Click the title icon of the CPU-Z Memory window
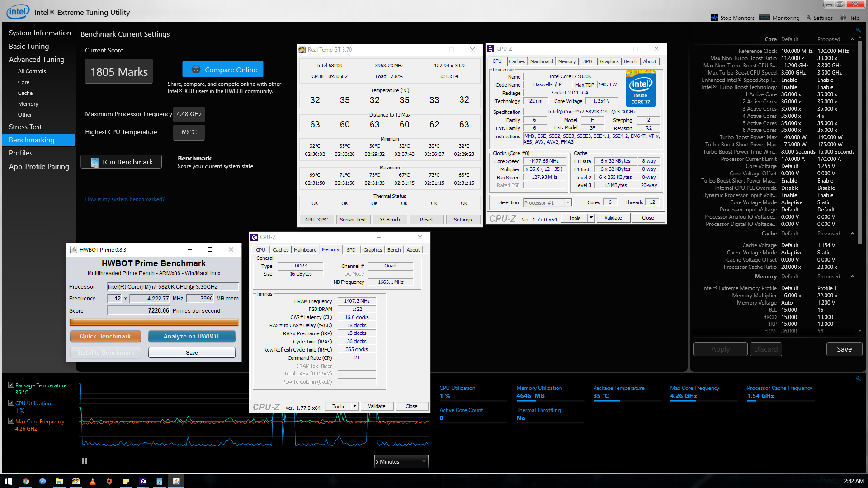The height and width of the screenshot is (488, 868). 254,237
